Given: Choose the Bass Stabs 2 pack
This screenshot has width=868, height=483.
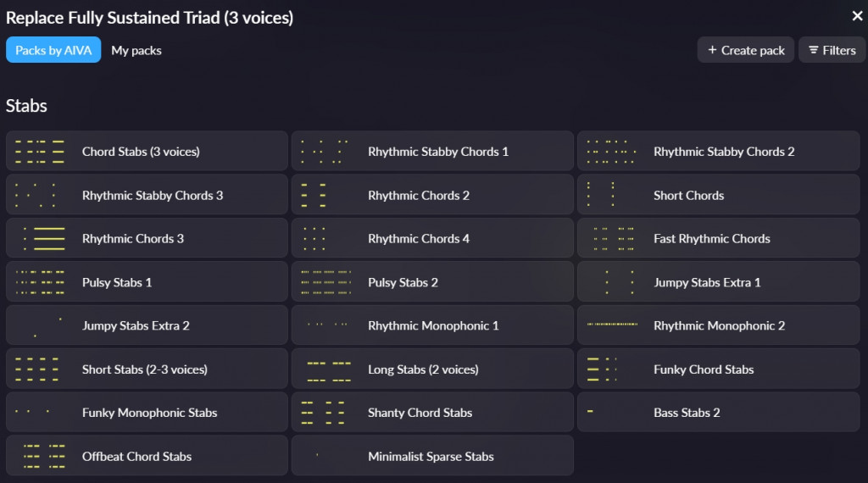Looking at the screenshot, I should pyautogui.click(x=718, y=412).
